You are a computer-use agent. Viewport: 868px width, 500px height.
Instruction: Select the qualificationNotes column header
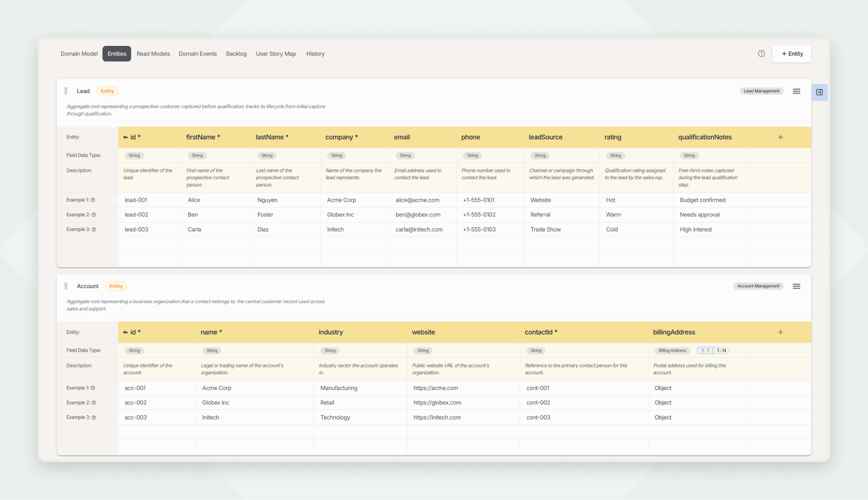pos(711,137)
